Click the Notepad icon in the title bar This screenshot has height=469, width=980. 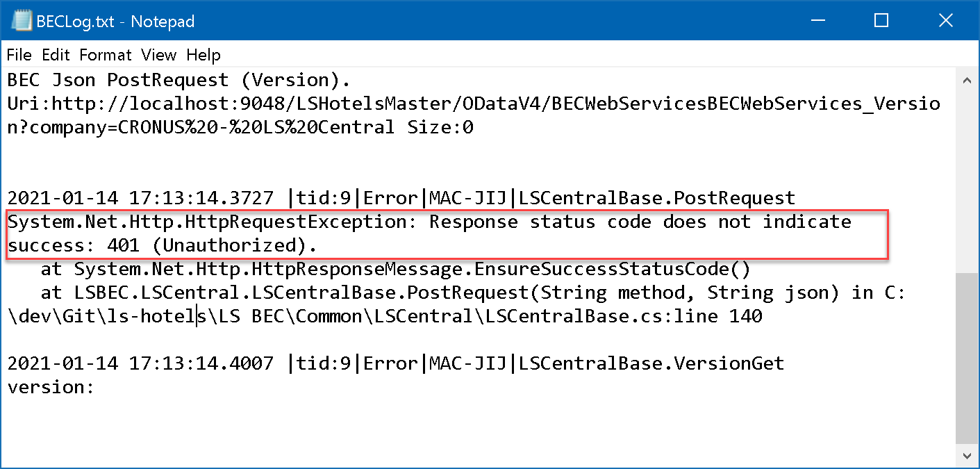pos(24,21)
